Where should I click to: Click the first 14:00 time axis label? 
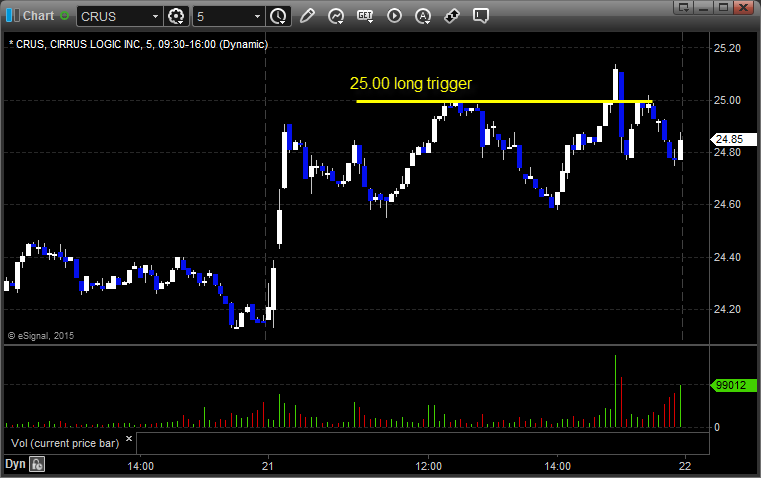coord(141,466)
